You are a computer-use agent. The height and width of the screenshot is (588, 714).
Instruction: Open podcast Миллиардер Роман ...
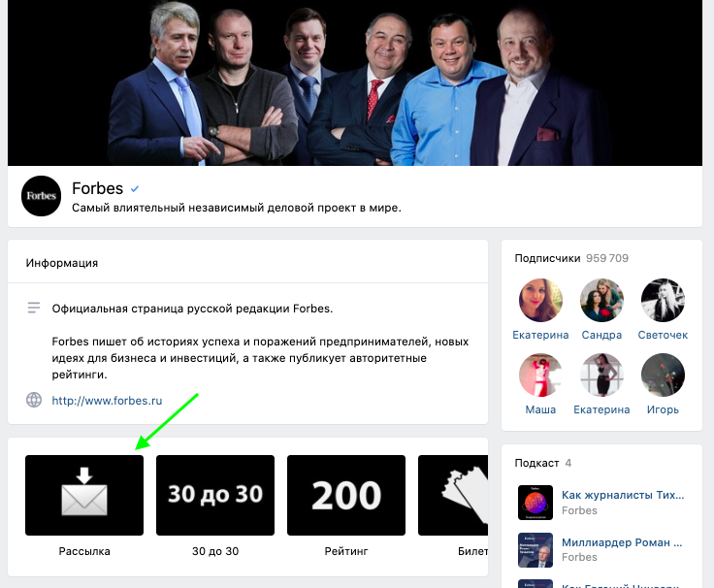[622, 542]
